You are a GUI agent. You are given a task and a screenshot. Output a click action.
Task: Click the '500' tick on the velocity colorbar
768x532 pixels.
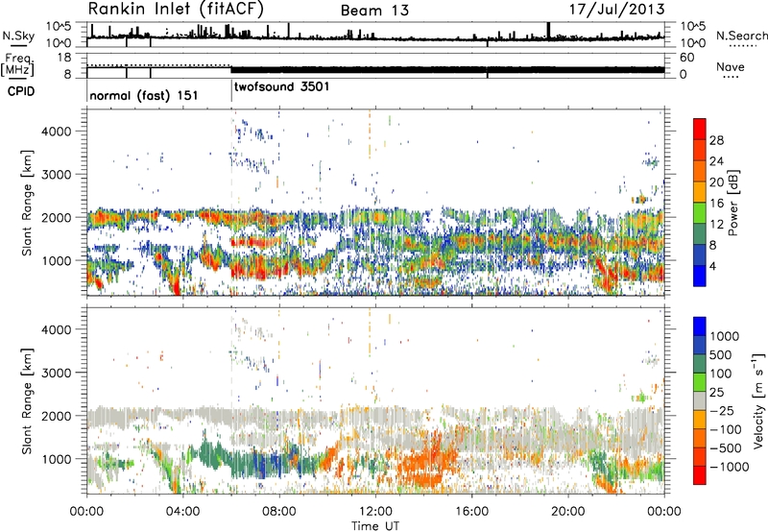(x=721, y=354)
